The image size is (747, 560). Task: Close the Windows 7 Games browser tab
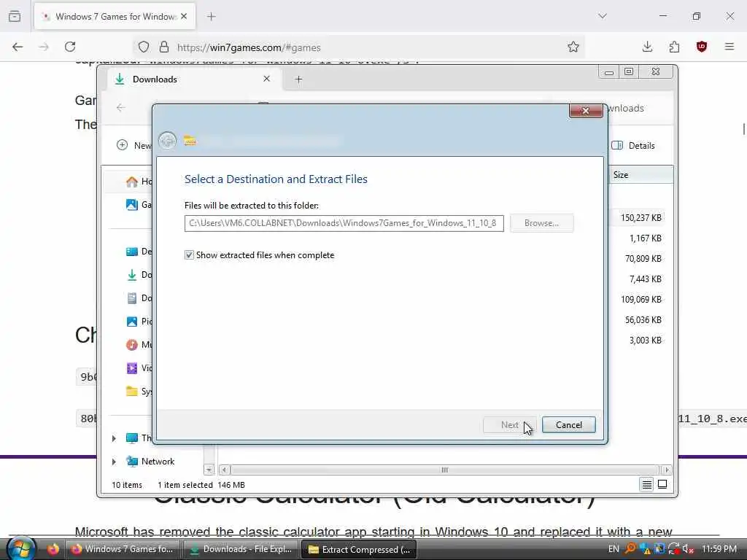pyautogui.click(x=184, y=16)
